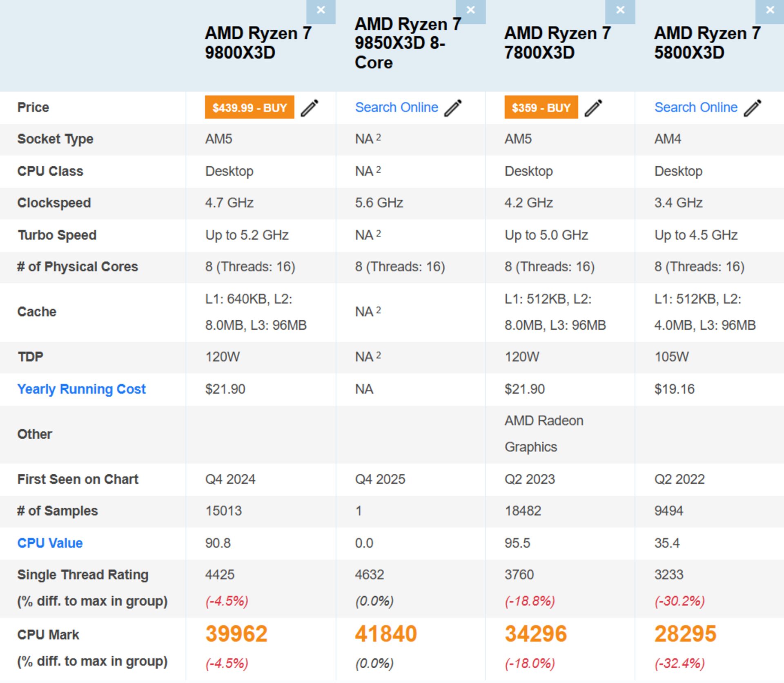Remove AMD Ryzen 7 7800X3D from comparison
The width and height of the screenshot is (784, 683).
[620, 9]
